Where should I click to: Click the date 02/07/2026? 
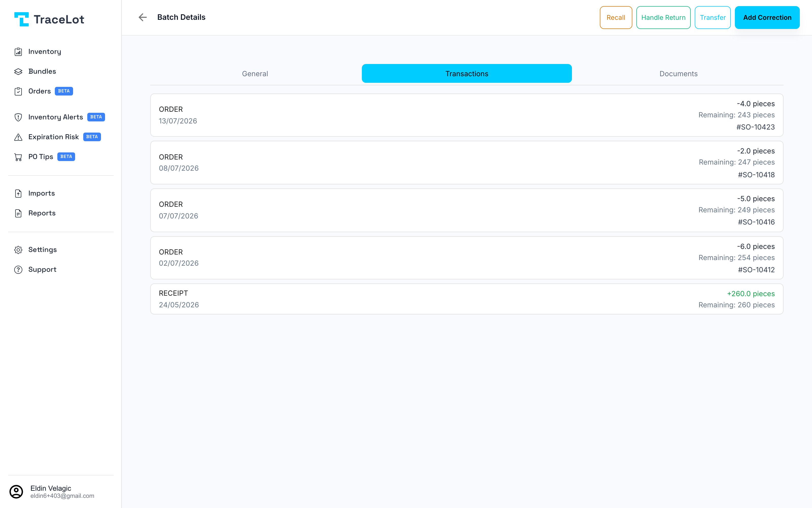tap(179, 263)
